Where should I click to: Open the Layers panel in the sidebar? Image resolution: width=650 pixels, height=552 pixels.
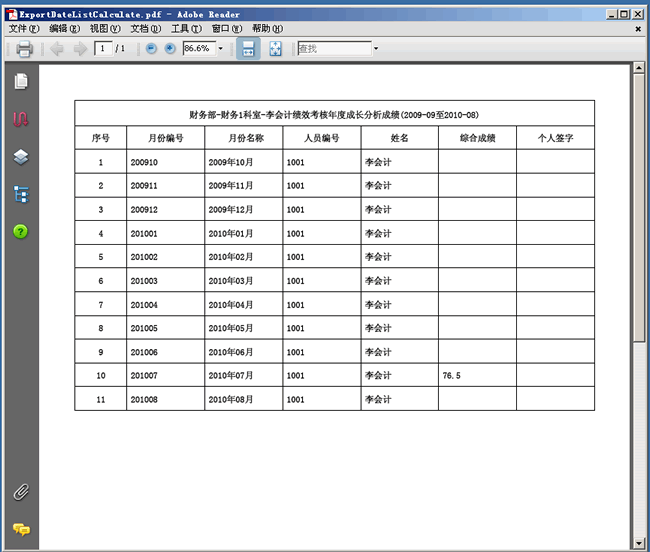[21, 157]
